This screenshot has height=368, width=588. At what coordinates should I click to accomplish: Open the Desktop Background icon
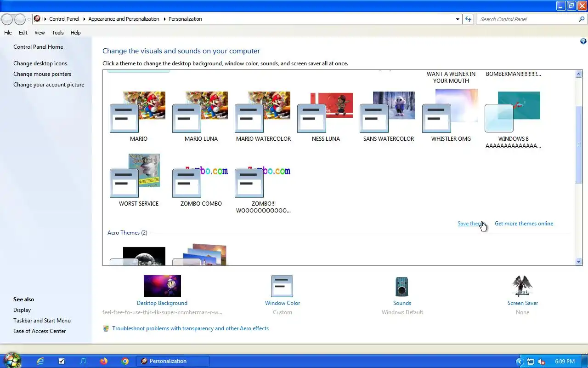(162, 286)
